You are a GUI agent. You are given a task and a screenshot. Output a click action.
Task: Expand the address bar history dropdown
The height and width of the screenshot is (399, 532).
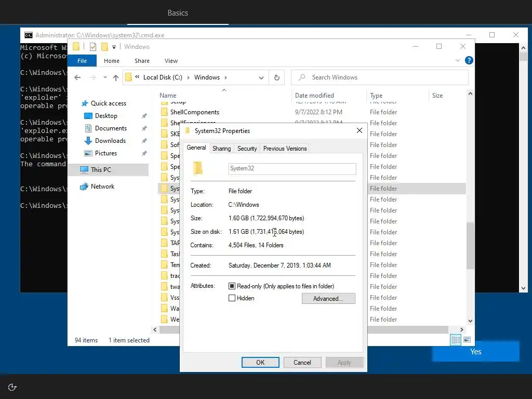(261, 78)
